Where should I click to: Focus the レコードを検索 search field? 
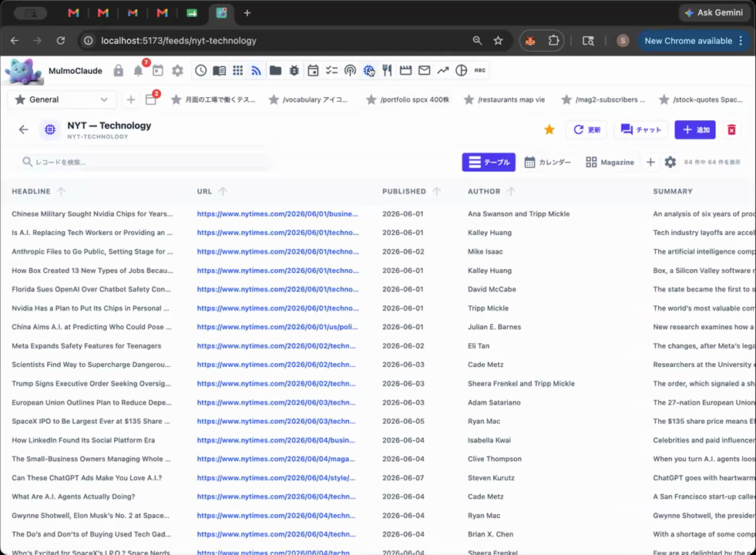145,162
